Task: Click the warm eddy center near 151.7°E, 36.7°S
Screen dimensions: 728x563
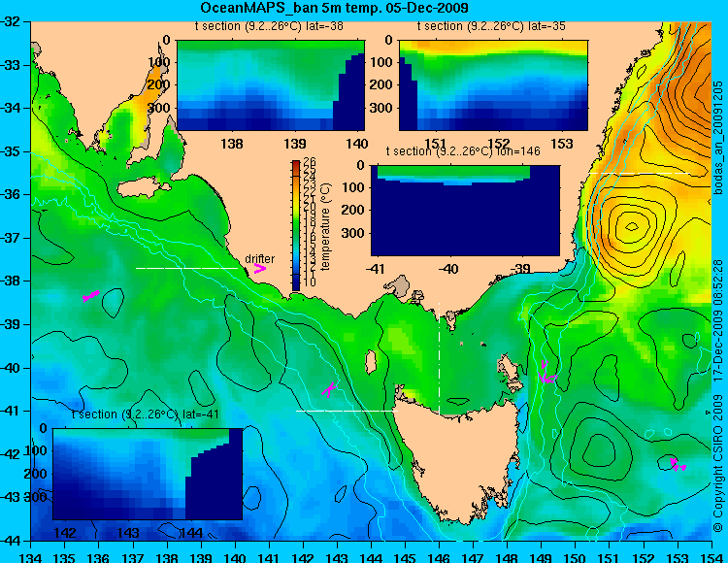Action: pyautogui.click(x=632, y=226)
